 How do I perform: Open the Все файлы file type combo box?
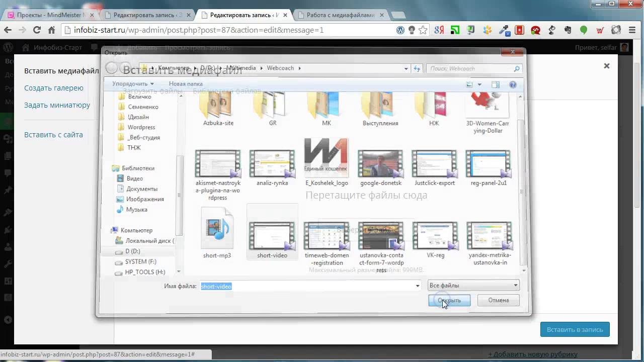point(473,286)
